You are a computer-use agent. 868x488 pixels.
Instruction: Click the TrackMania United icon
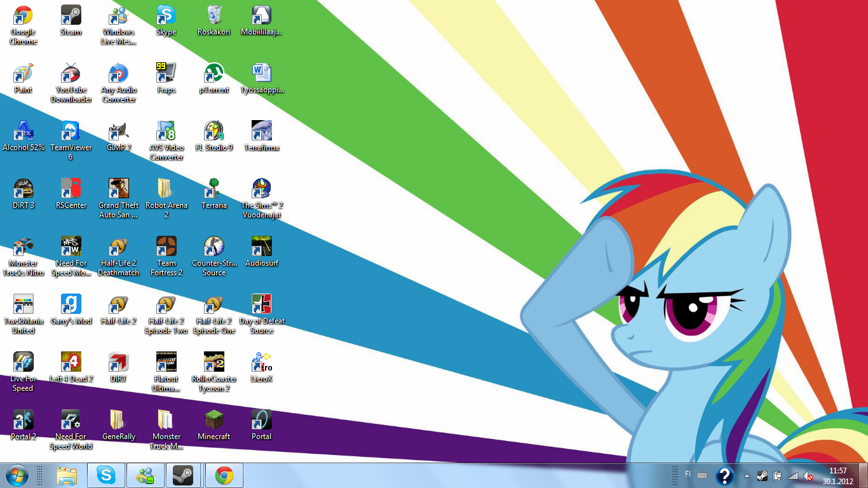[x=24, y=315]
